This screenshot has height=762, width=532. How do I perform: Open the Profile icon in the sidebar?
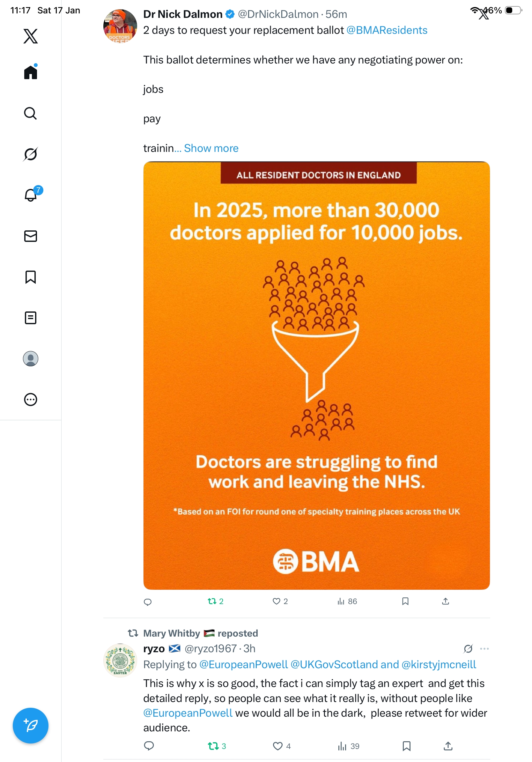[31, 358]
